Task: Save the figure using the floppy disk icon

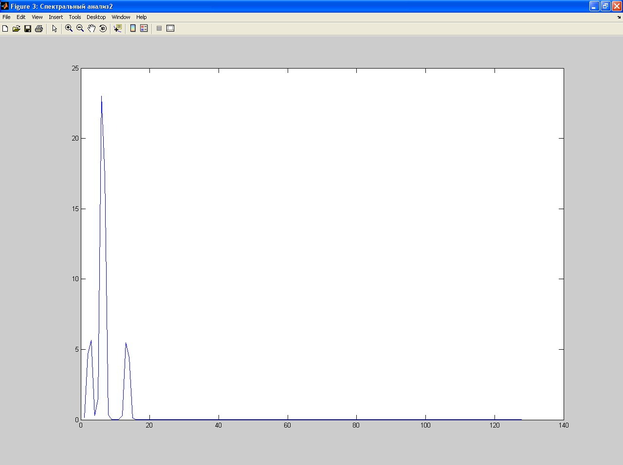Action: click(x=27, y=28)
